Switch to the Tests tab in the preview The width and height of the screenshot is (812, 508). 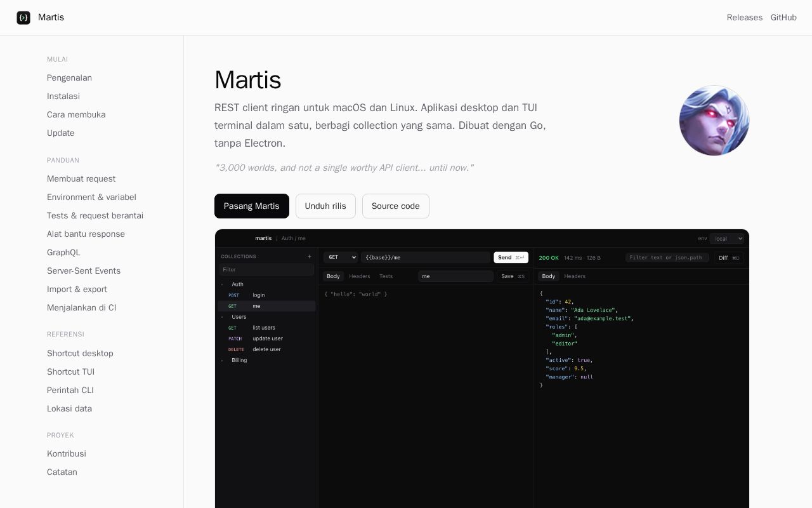click(x=386, y=276)
